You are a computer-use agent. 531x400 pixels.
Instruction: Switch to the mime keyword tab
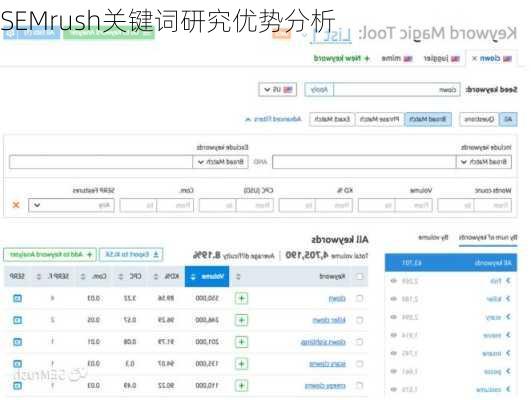pos(397,59)
